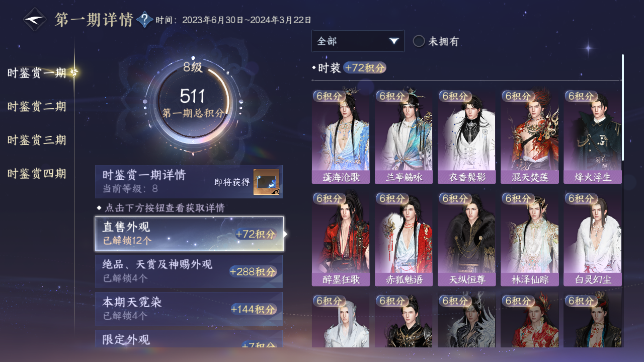
Task: Open 时鉴赏一期详情 level panel
Action: (x=189, y=182)
